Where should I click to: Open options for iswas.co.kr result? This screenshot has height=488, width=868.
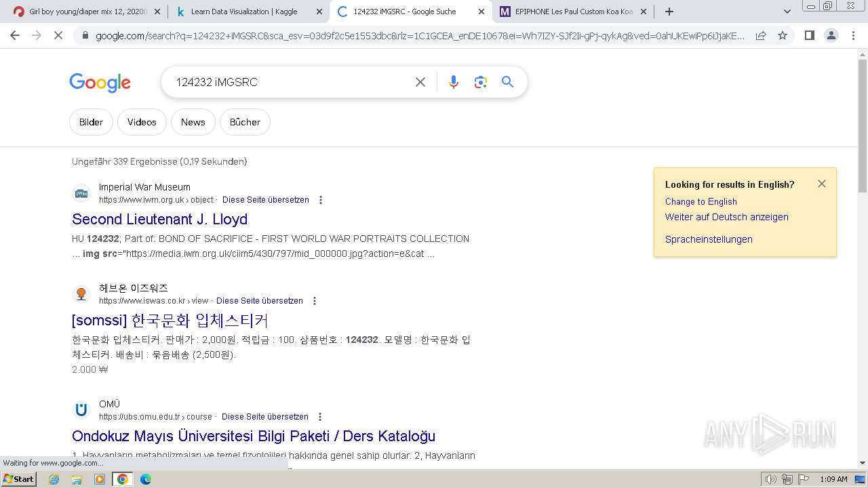tap(315, 301)
